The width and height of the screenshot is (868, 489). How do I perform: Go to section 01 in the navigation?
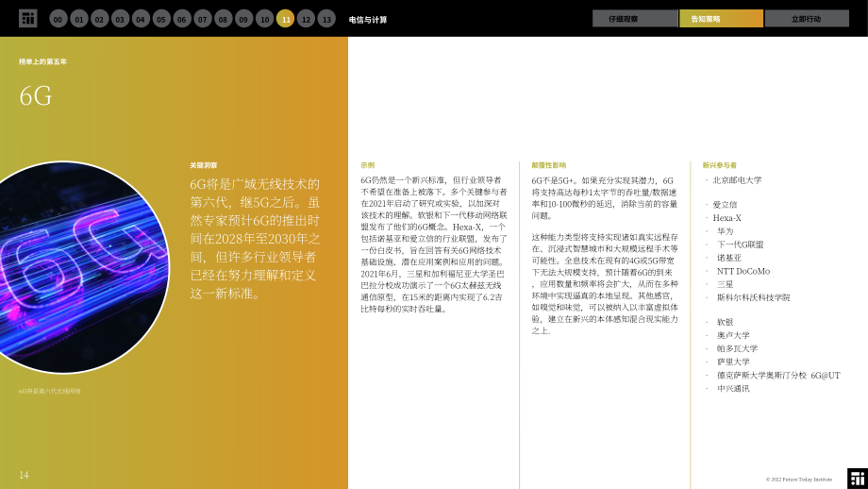79,19
